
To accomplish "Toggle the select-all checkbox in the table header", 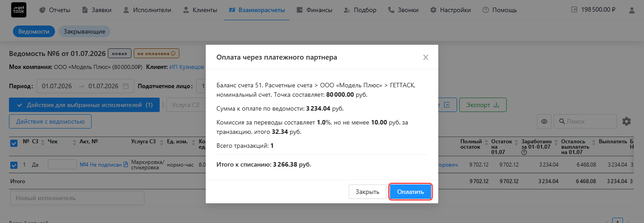I will pyautogui.click(x=14, y=143).
